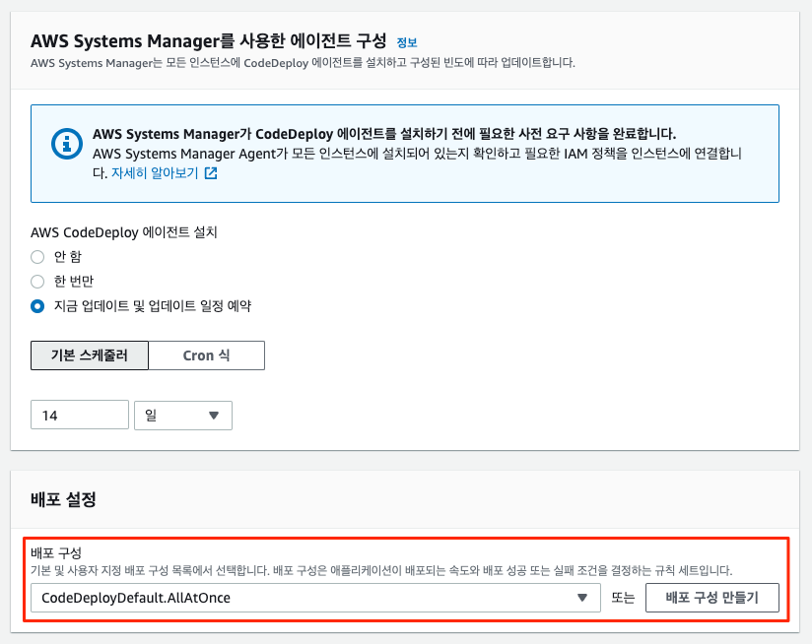The width and height of the screenshot is (812, 644).
Task: Switch to the Cron 식 tab
Action: coord(207,355)
